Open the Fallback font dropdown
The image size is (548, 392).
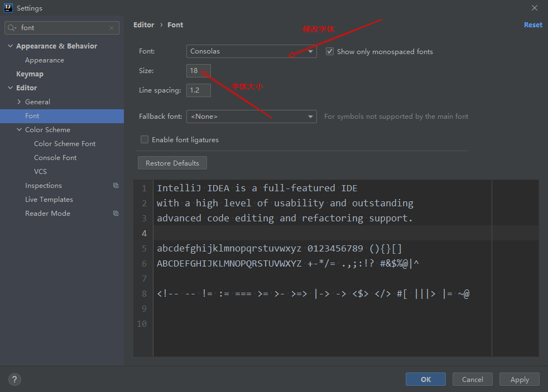pos(251,117)
